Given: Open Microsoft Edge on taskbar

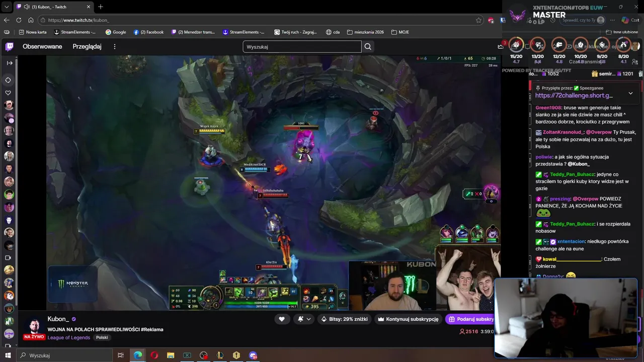Looking at the screenshot, I should tap(137, 355).
